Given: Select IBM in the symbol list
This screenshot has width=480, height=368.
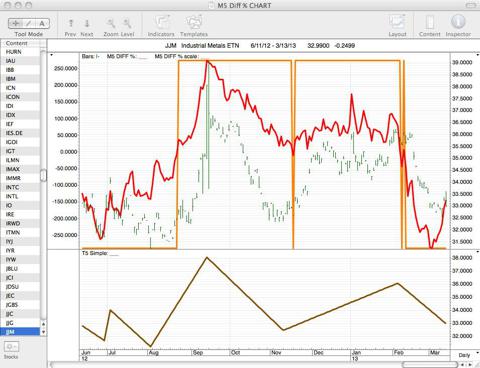Looking at the screenshot, I should 20,79.
